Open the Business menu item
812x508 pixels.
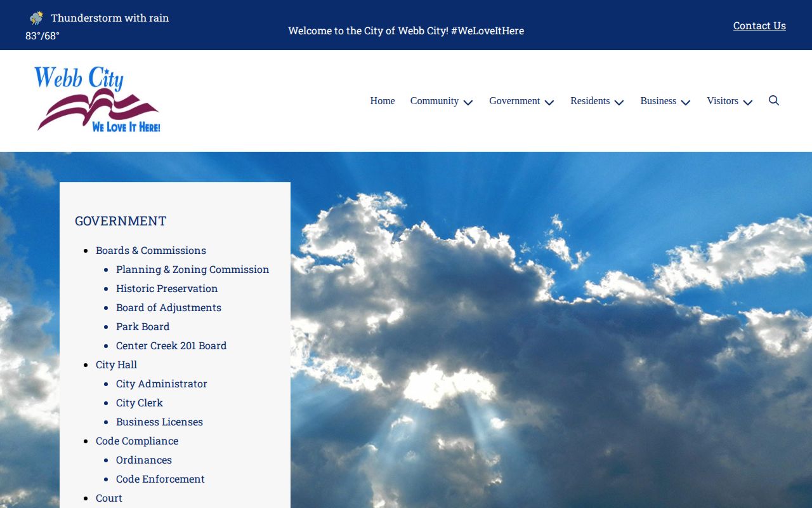658,101
